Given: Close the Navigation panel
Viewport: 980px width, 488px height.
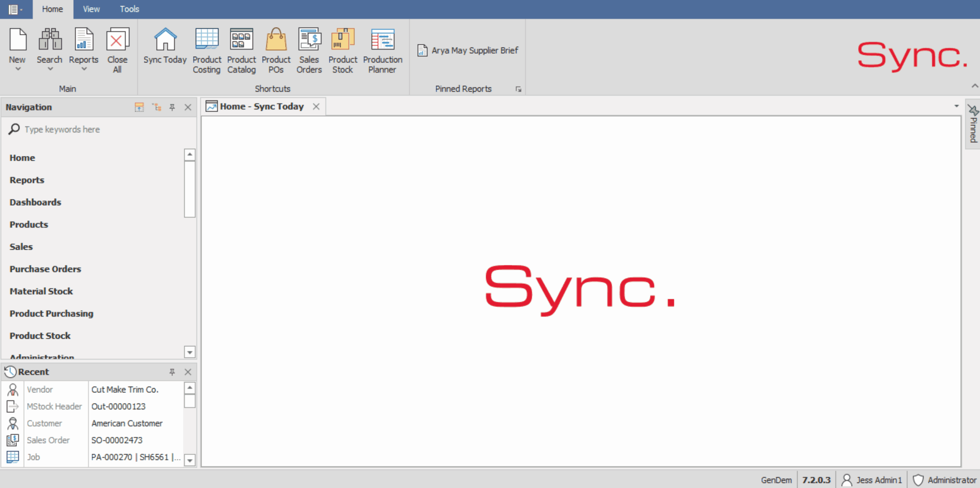Looking at the screenshot, I should (x=188, y=107).
